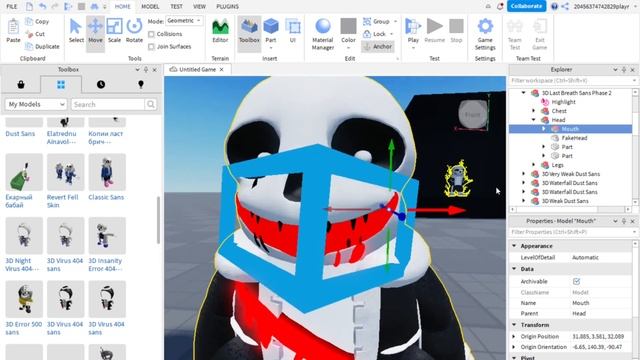Click the Collaborate button

pos(527,6)
